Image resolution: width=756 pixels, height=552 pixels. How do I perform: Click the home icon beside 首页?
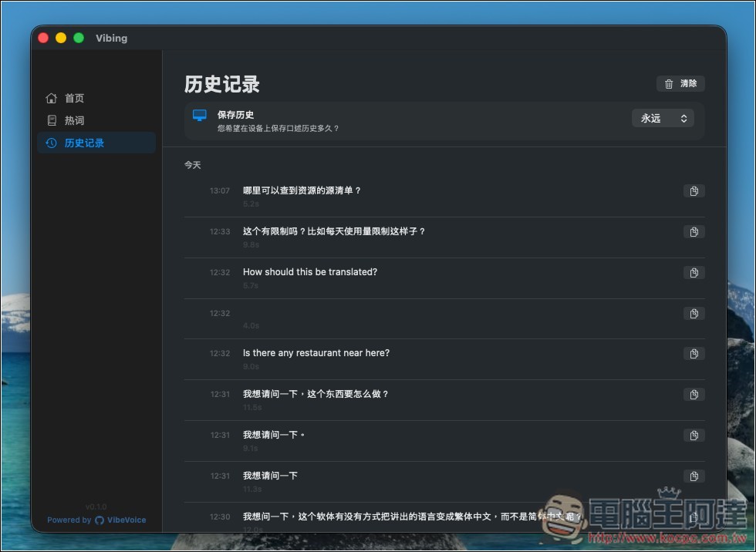pyautogui.click(x=50, y=98)
